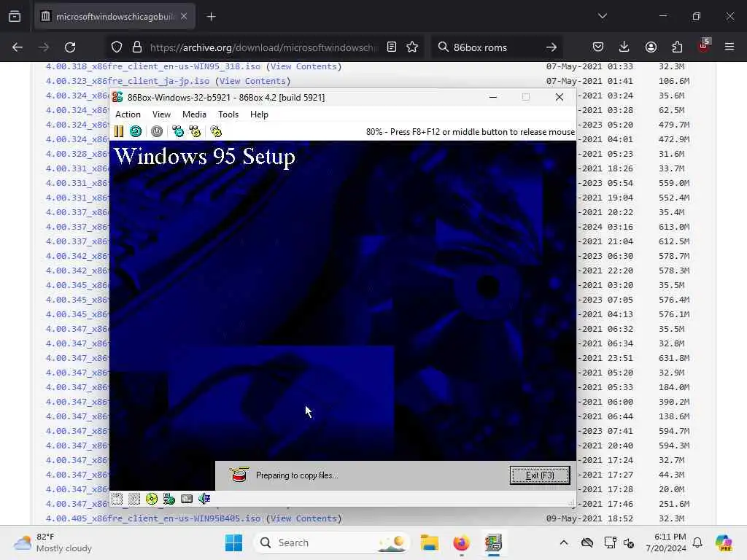Open Windows Start menu

pos(233,542)
